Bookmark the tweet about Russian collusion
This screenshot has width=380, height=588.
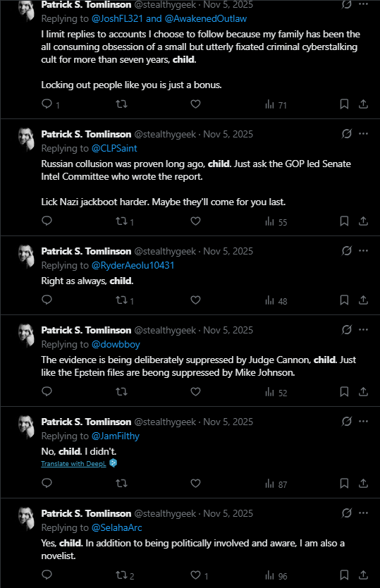[x=344, y=221]
